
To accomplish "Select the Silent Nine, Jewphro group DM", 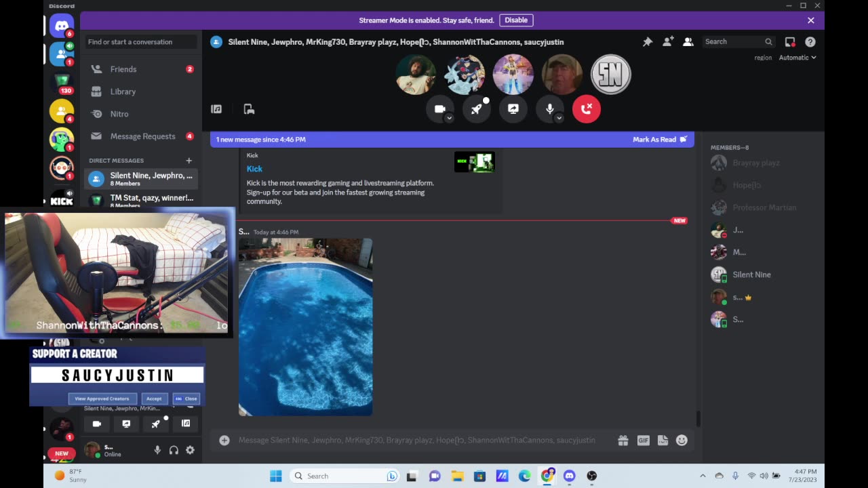I will 141,179.
